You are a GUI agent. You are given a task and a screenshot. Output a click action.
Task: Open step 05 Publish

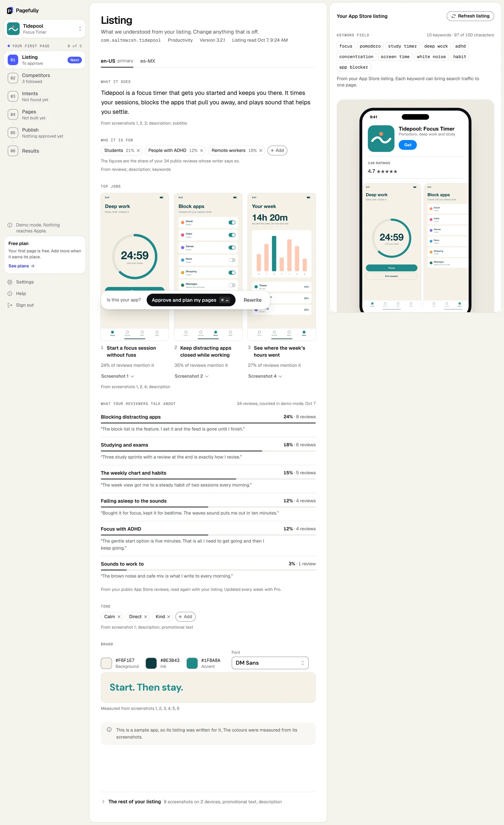coord(45,133)
